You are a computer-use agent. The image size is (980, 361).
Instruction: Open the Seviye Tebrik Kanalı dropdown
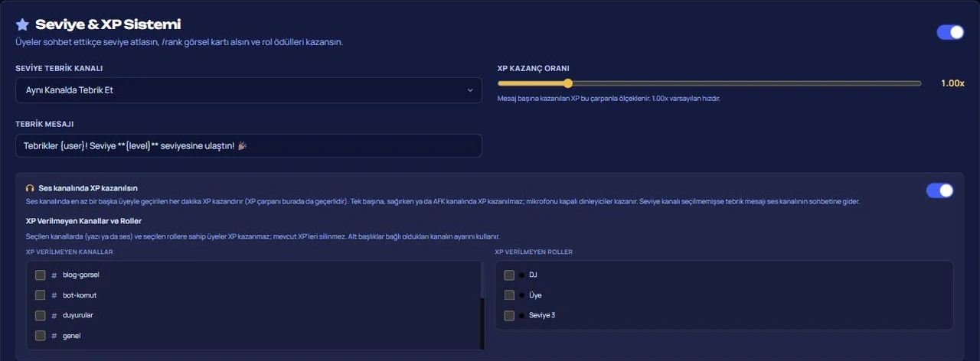249,90
